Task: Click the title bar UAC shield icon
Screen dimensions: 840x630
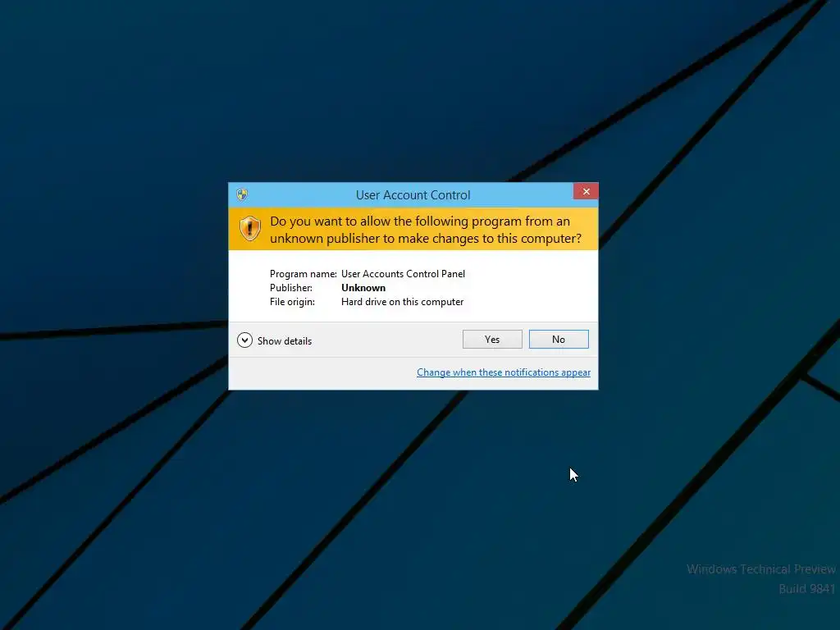Action: click(242, 194)
